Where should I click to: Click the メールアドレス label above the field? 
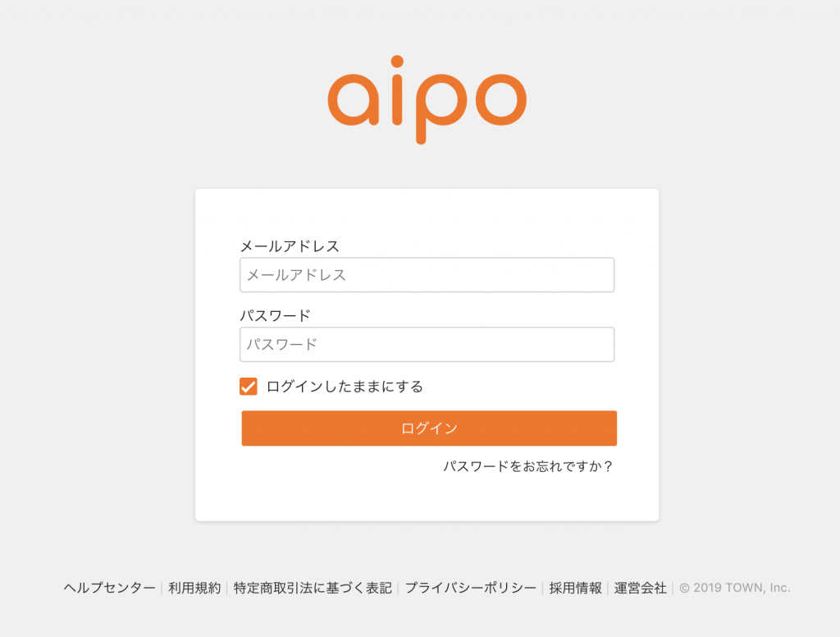(x=290, y=246)
